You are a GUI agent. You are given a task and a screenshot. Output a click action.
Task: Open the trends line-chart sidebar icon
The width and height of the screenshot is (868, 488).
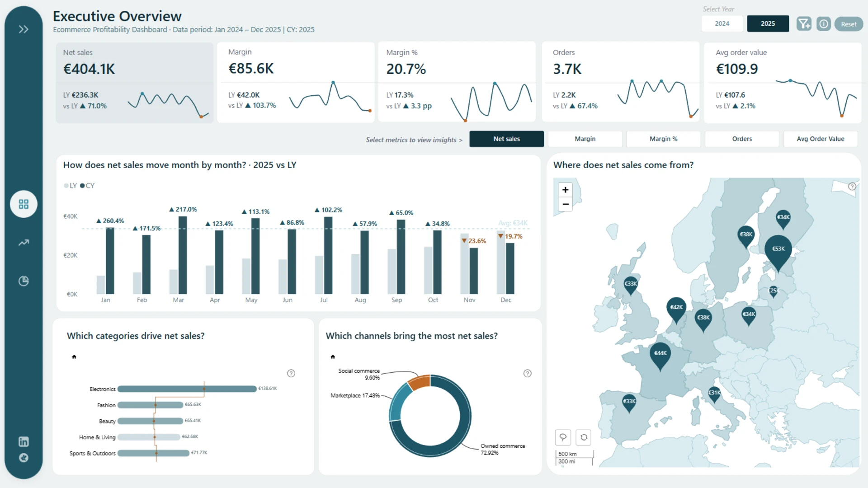coord(24,243)
